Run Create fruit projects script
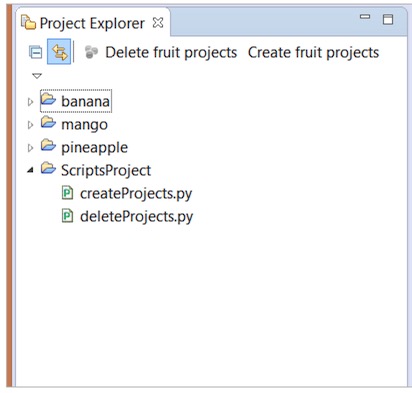Image resolution: width=412 pixels, height=393 pixels. 313,53
